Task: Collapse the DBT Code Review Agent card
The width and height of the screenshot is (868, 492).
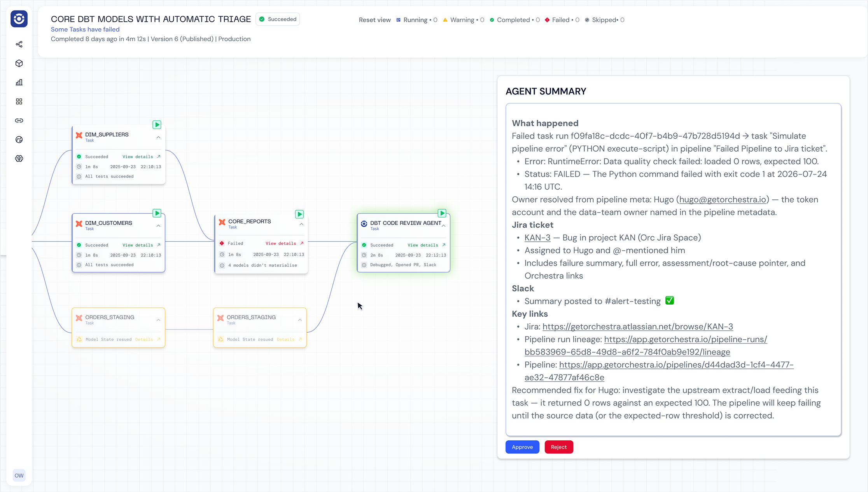Action: coord(444,226)
